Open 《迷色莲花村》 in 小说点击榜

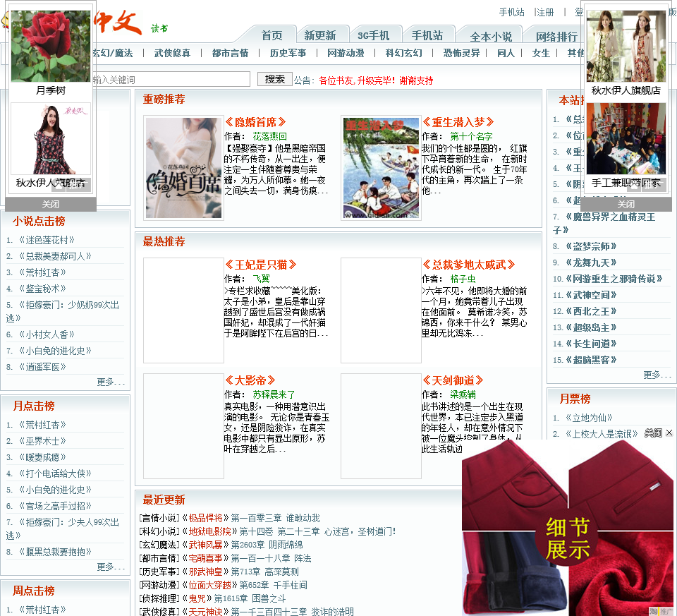47,240
